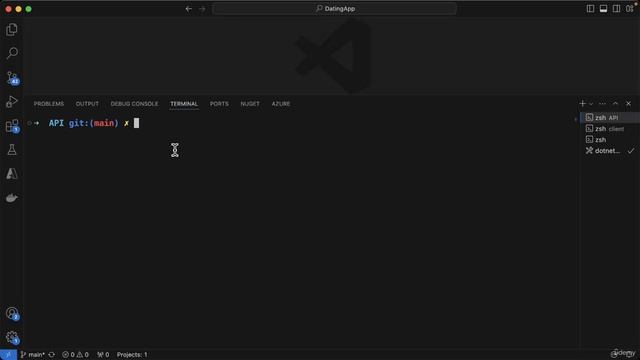The image size is (640, 360).
Task: Switch to the OUTPUT tab
Action: tap(87, 104)
